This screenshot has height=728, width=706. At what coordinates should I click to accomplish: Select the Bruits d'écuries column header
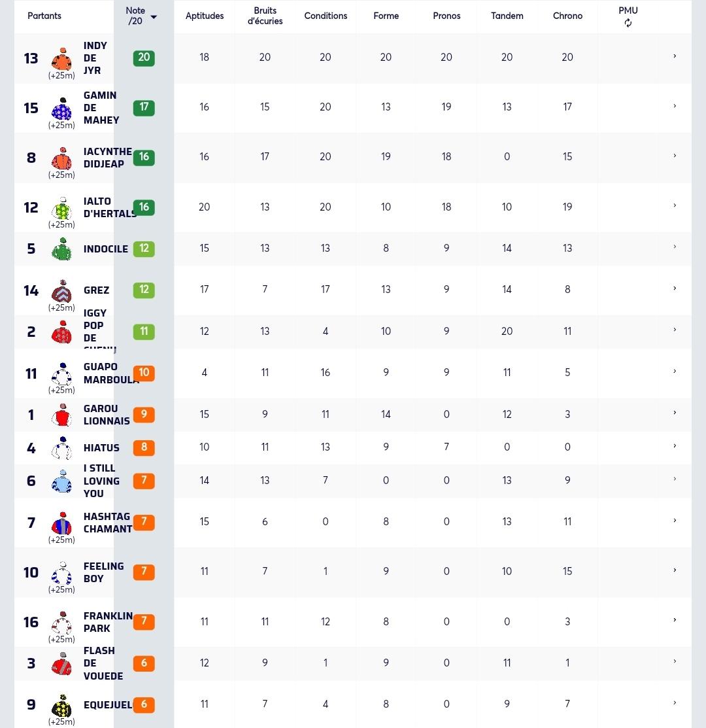[265, 16]
